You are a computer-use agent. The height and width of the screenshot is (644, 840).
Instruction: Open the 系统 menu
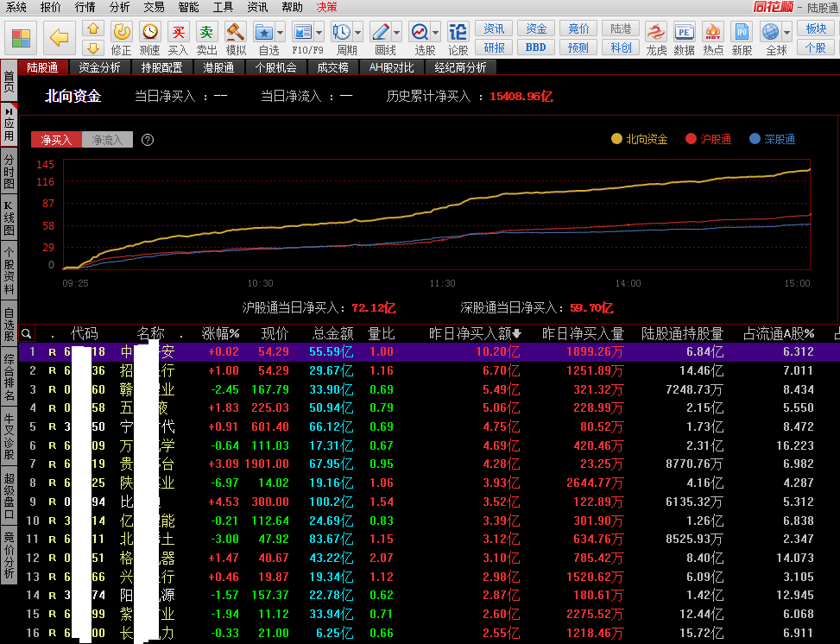click(x=16, y=7)
